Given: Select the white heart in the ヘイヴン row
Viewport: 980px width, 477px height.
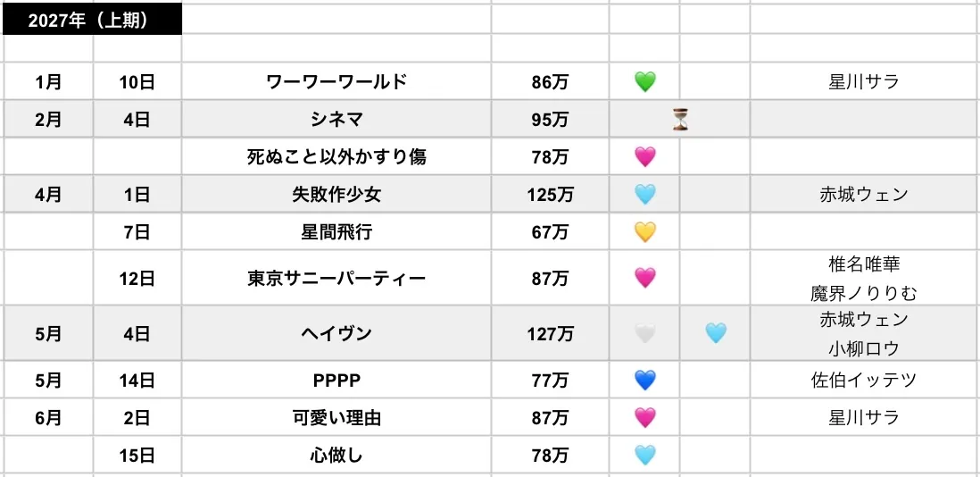Looking at the screenshot, I should [644, 334].
